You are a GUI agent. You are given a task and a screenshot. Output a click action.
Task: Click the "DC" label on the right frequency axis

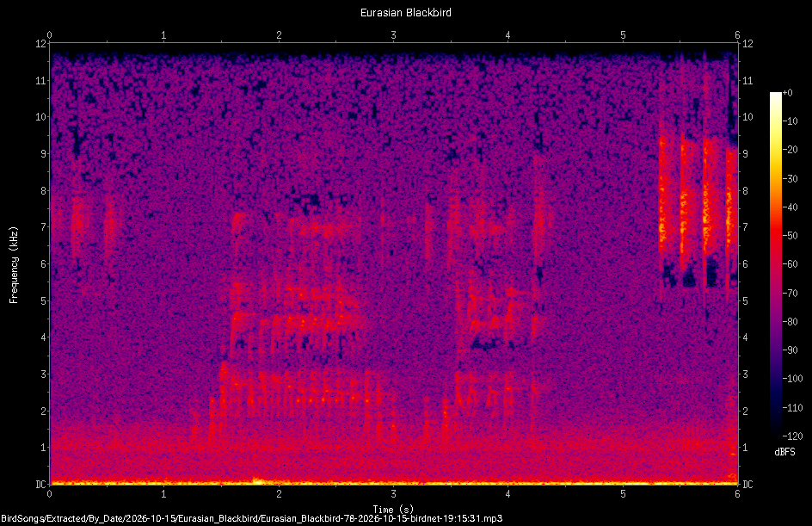click(747, 485)
